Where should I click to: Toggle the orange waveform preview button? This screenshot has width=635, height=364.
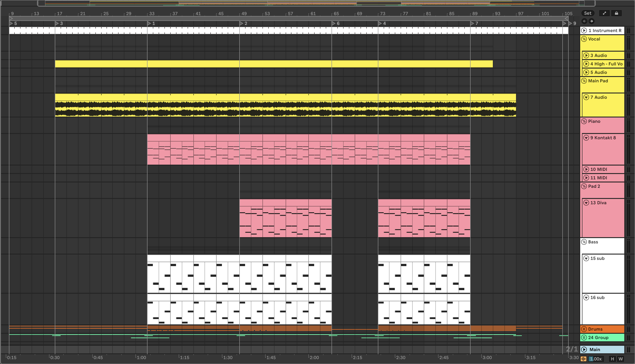pyautogui.click(x=584, y=359)
